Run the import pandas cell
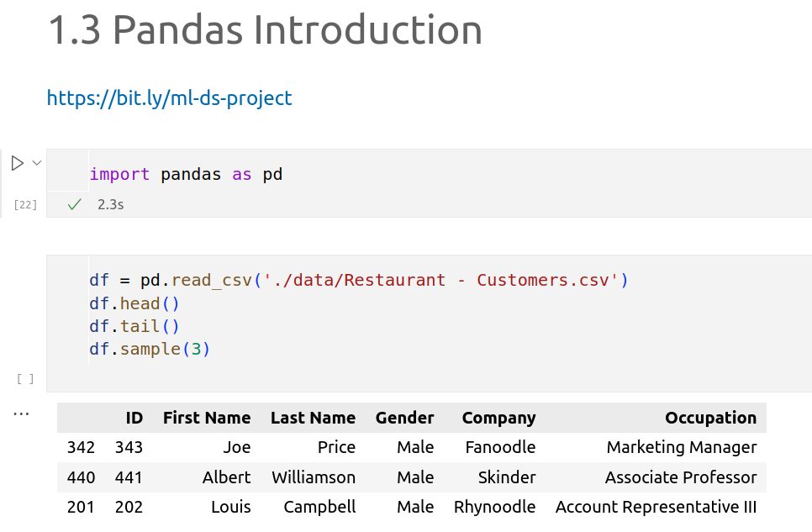812x532 pixels. tap(17, 163)
